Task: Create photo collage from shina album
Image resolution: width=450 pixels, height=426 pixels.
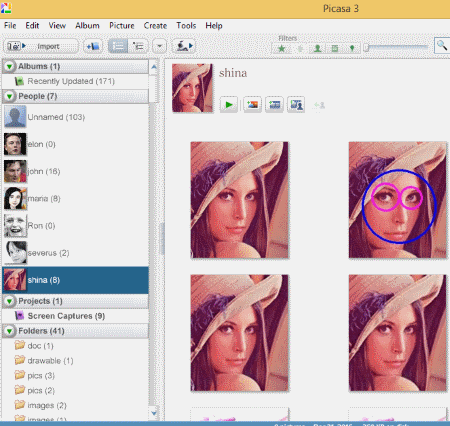Action: tap(252, 105)
